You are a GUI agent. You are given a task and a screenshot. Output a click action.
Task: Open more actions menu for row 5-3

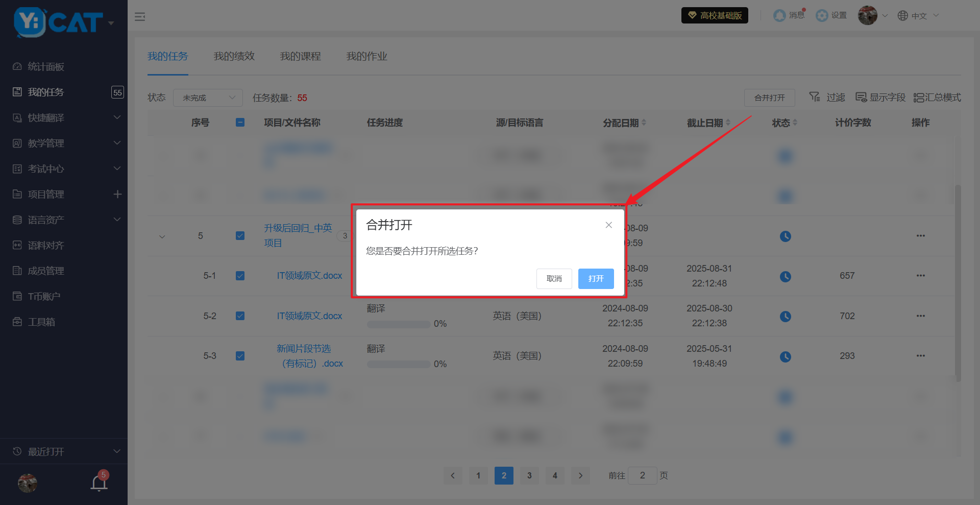(x=920, y=356)
